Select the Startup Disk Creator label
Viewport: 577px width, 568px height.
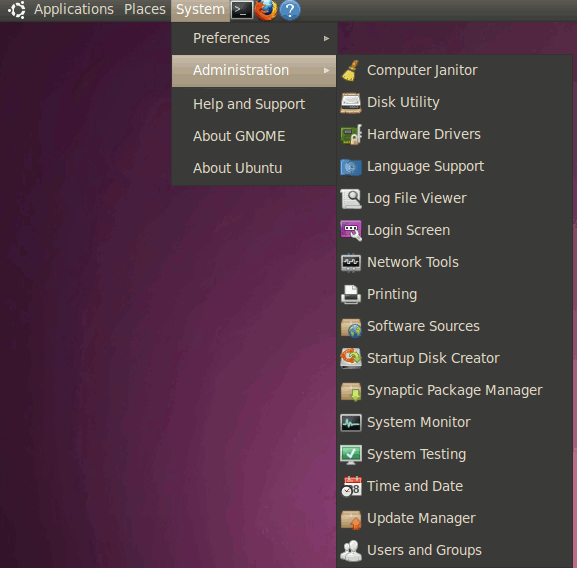coord(433,359)
